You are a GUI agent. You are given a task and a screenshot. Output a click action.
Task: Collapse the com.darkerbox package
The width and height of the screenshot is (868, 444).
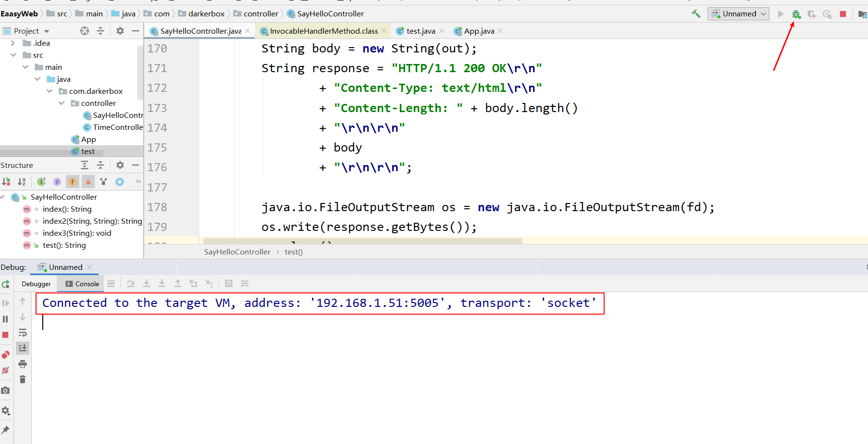pyautogui.click(x=49, y=91)
